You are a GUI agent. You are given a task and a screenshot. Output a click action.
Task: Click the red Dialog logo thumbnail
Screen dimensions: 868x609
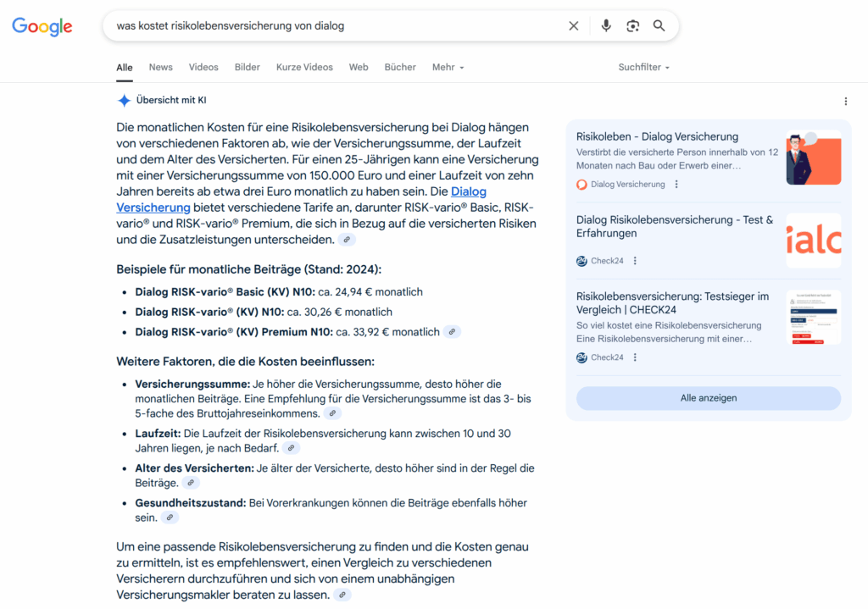(813, 241)
